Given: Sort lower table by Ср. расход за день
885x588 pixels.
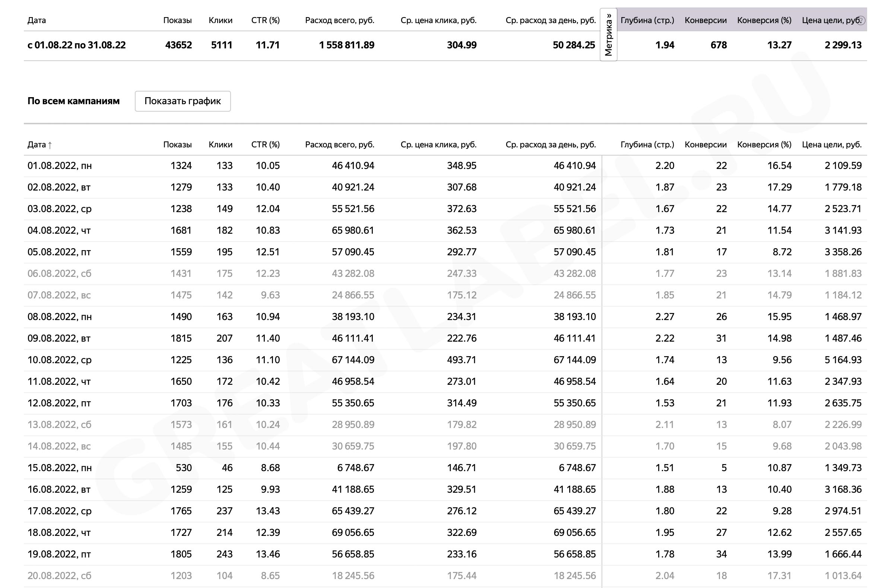Looking at the screenshot, I should click(x=551, y=144).
